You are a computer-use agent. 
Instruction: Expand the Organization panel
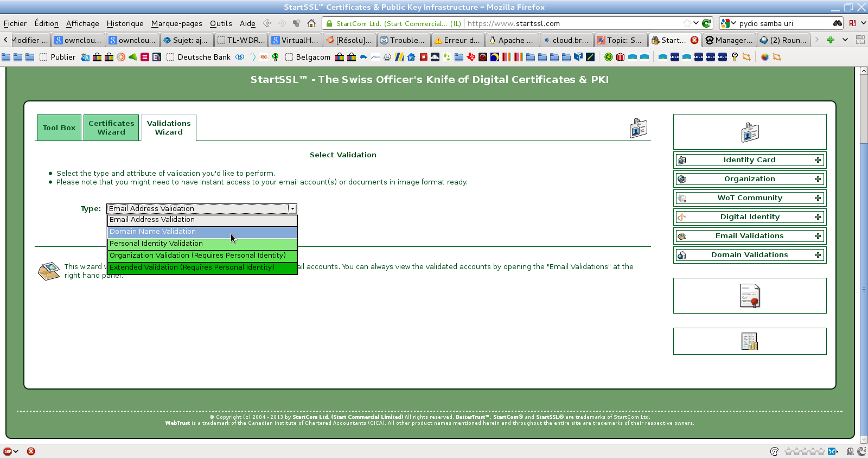tap(750, 179)
